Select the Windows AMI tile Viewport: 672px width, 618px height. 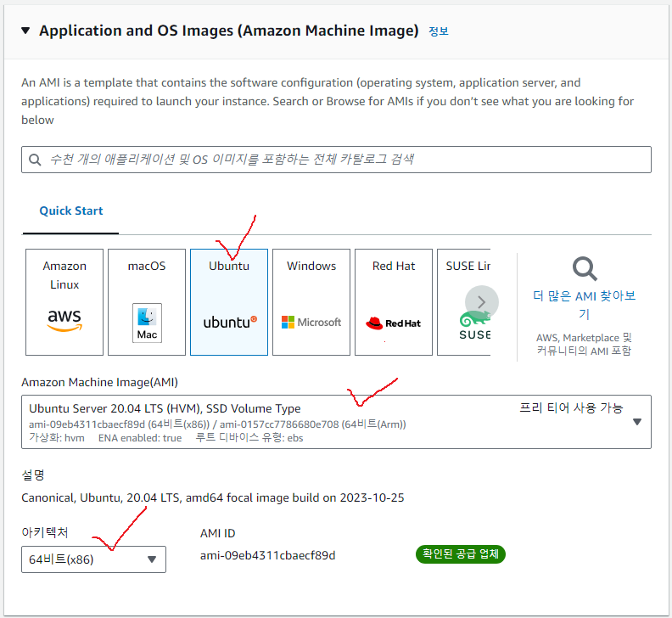pyautogui.click(x=311, y=302)
